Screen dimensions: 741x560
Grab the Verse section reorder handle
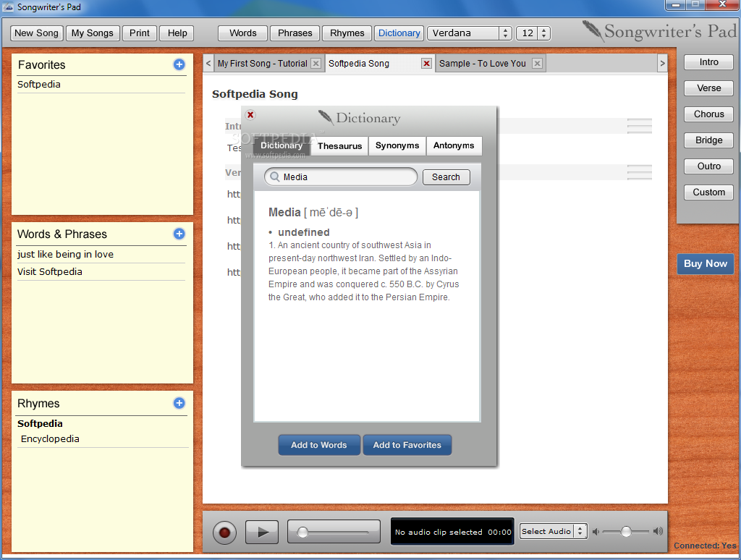tap(640, 172)
